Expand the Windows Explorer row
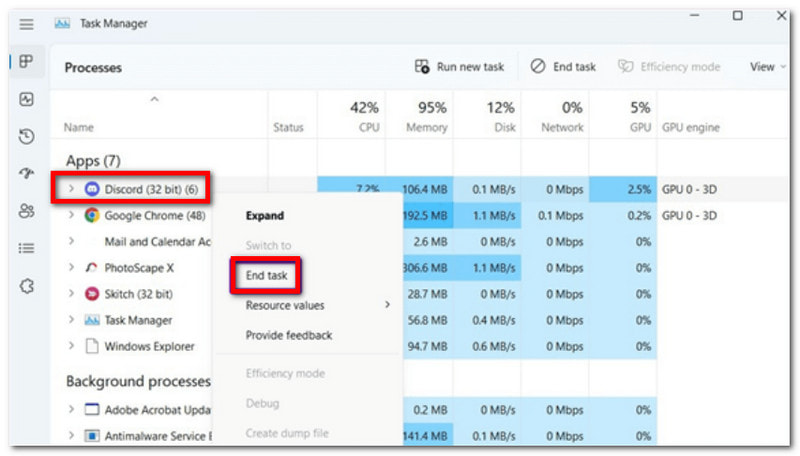The height and width of the screenshot is (456, 800). click(71, 346)
